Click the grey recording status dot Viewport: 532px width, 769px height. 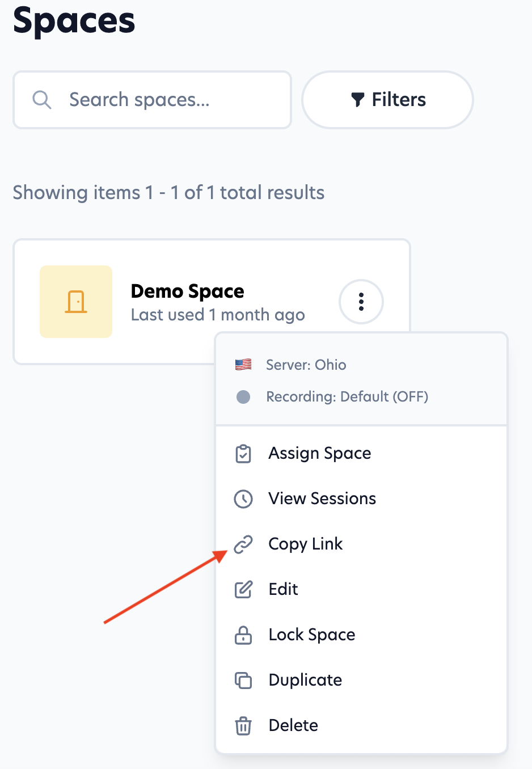coord(243,396)
